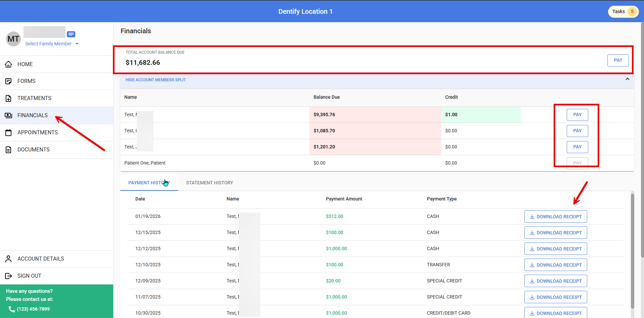Image resolution: width=644 pixels, height=318 pixels.
Task: Open the Documents icon in sidebar
Action: (8, 150)
